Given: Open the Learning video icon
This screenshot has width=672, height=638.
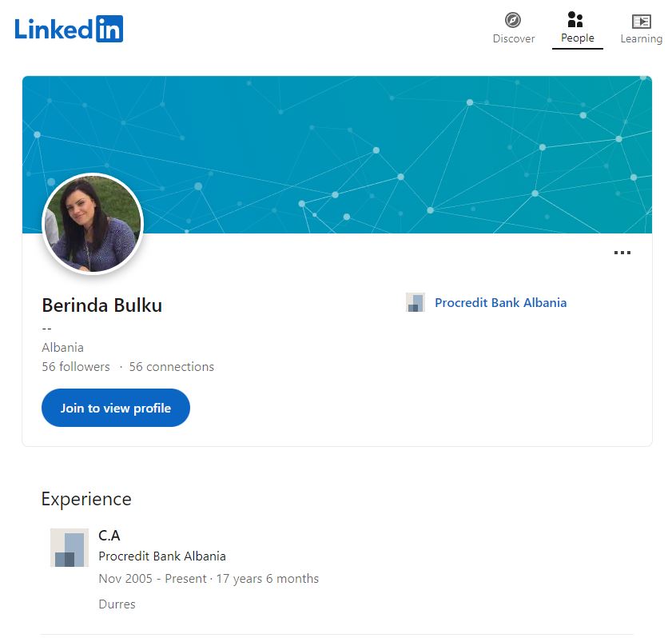Looking at the screenshot, I should (x=641, y=21).
